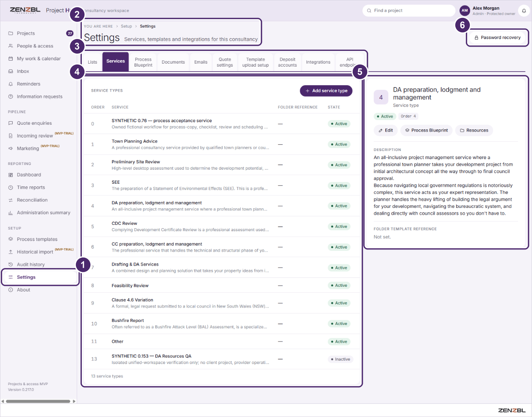
Task: Click the People & access icon
Action: tap(11, 46)
